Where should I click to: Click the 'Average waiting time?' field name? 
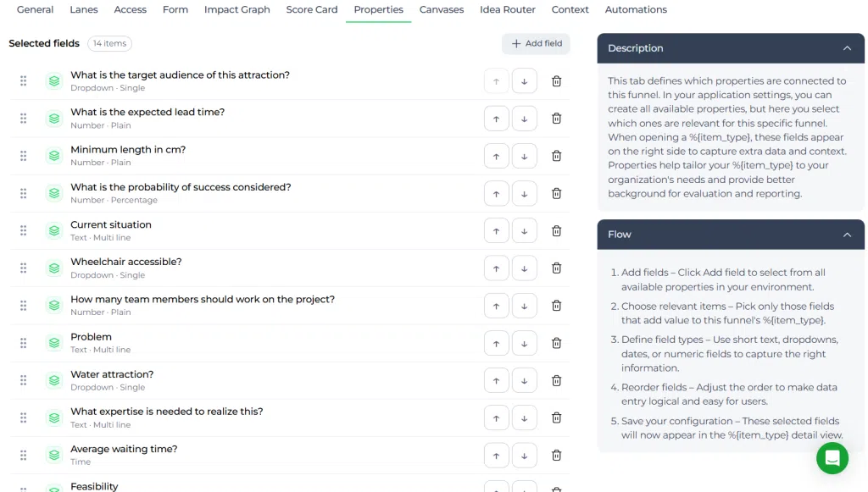point(124,450)
